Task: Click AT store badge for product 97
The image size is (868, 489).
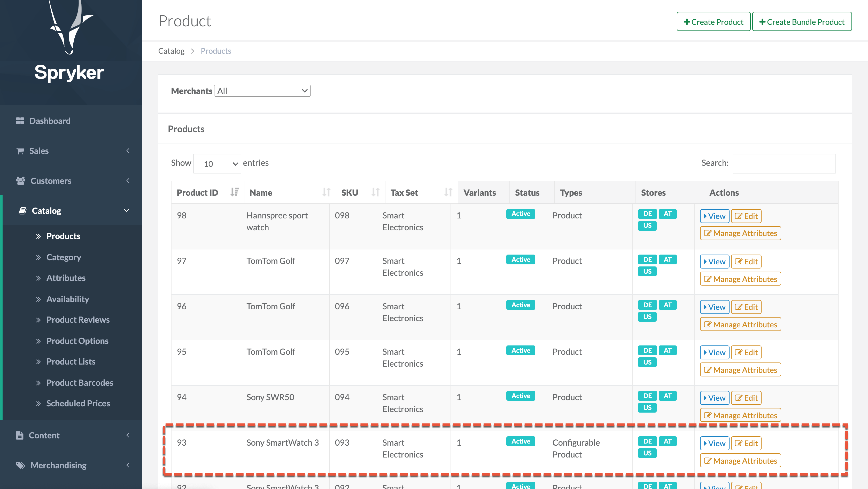Action: (668, 259)
